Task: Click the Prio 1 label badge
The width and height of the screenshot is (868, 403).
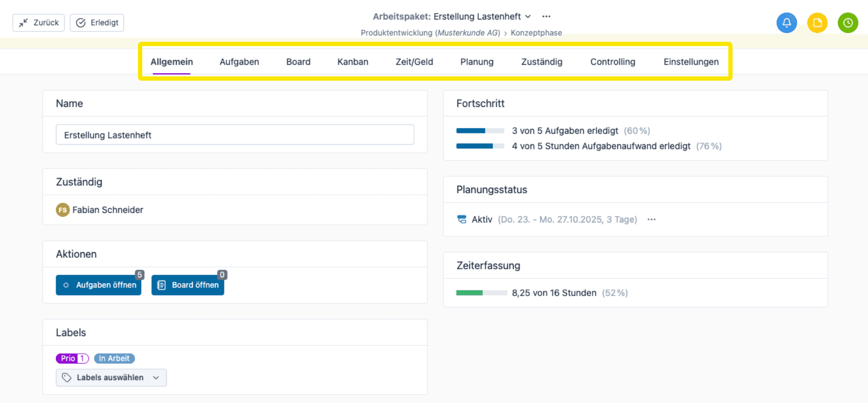Action: click(x=72, y=358)
